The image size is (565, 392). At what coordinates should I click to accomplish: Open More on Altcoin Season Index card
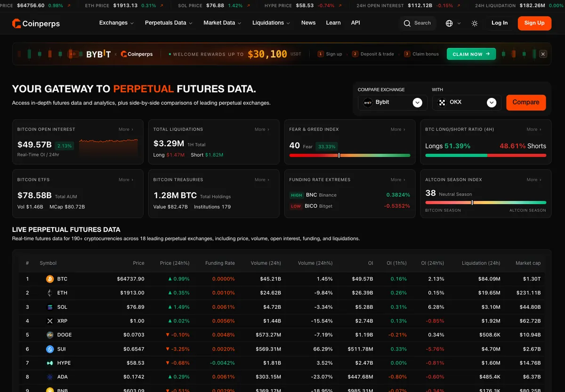(534, 180)
